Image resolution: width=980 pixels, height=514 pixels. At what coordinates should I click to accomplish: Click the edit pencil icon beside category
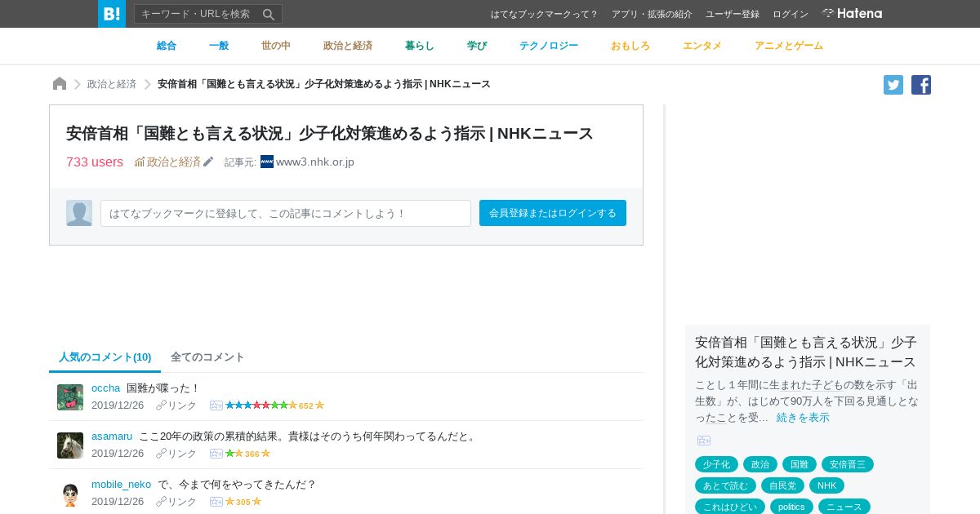(208, 162)
